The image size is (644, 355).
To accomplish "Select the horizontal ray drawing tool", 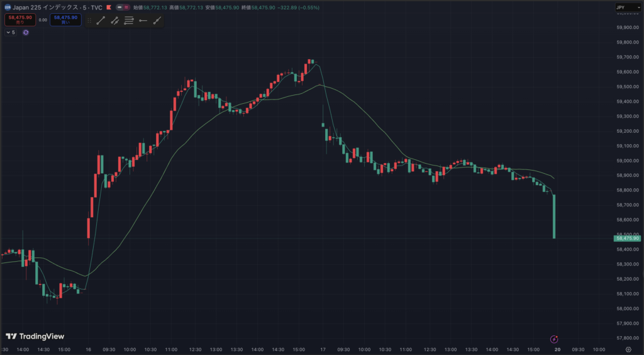I will point(143,21).
